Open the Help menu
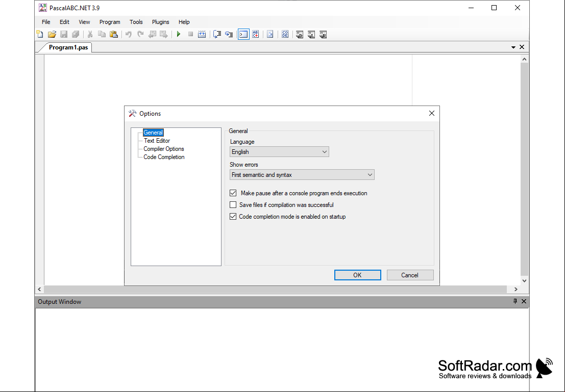 (x=184, y=22)
